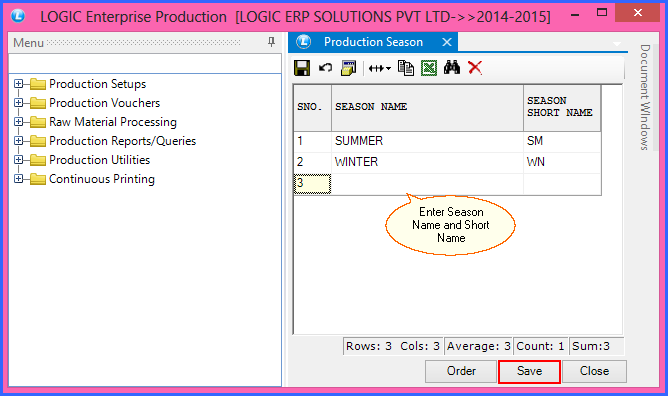Select Production Reports/Queries in menu tree

pos(122,141)
